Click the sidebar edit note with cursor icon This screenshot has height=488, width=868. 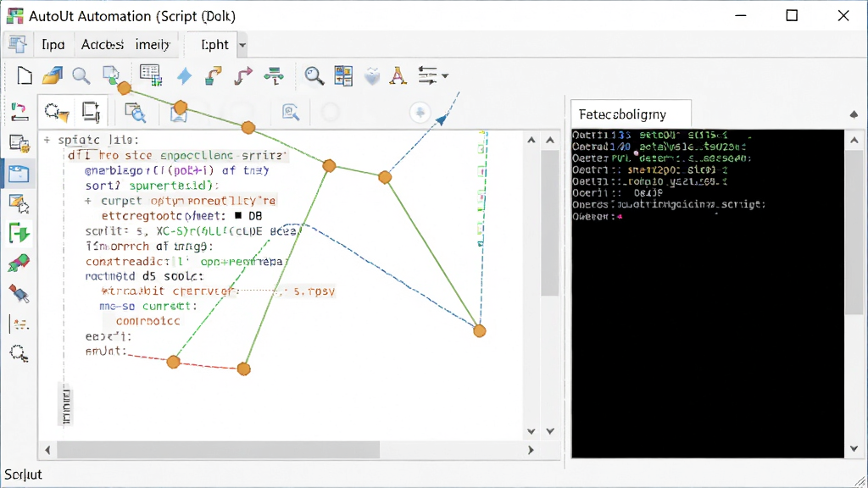19,203
